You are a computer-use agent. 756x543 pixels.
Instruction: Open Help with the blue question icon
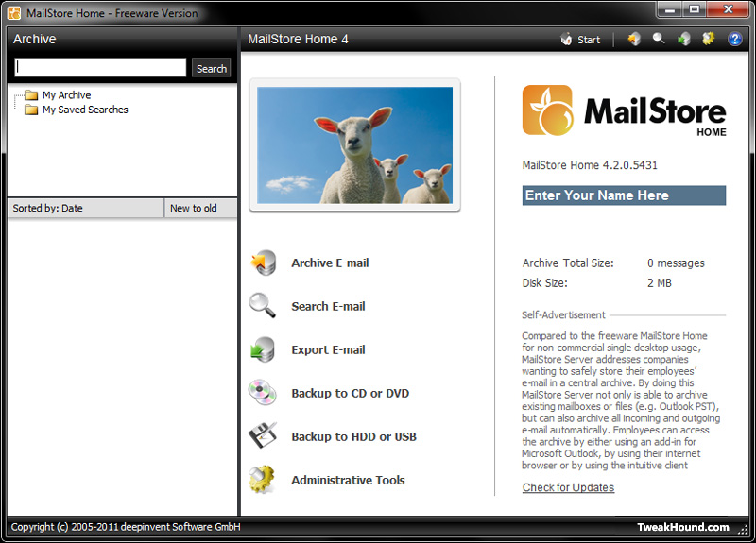734,39
